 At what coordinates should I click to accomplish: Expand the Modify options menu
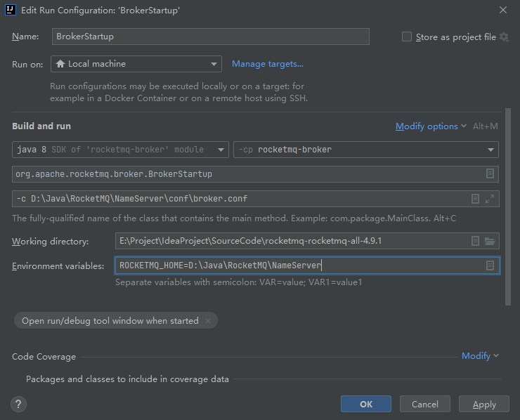pos(431,126)
